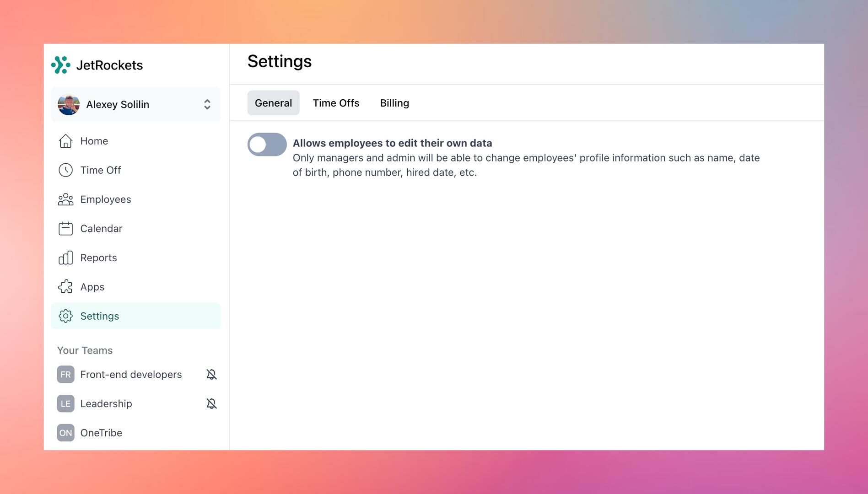This screenshot has width=868, height=494.
Task: Navigate to Calendar
Action: 136,228
